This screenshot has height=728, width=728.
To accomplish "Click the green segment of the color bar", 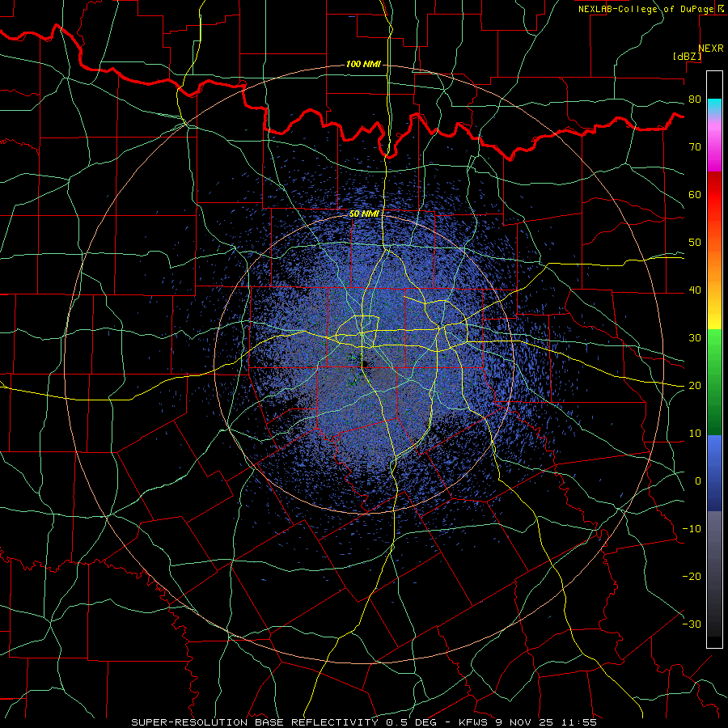I will click(714, 382).
